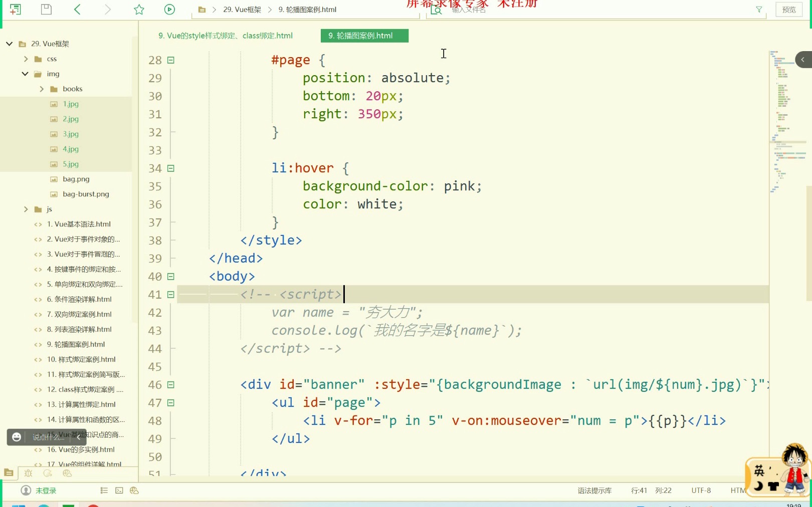Fold the ul element at line 47
This screenshot has width=812, height=507.
170,403
